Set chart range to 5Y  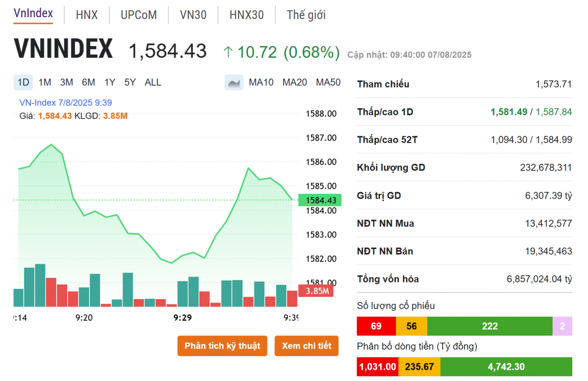(x=130, y=82)
